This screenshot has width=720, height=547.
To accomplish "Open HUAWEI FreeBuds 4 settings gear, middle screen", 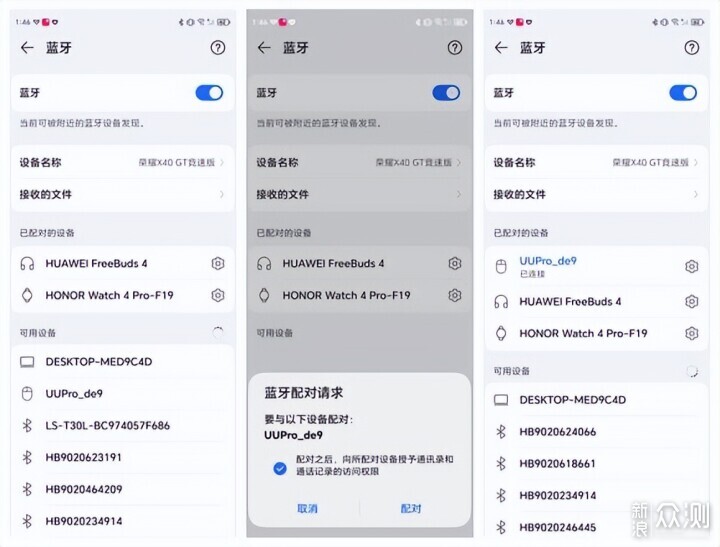I will click(455, 264).
